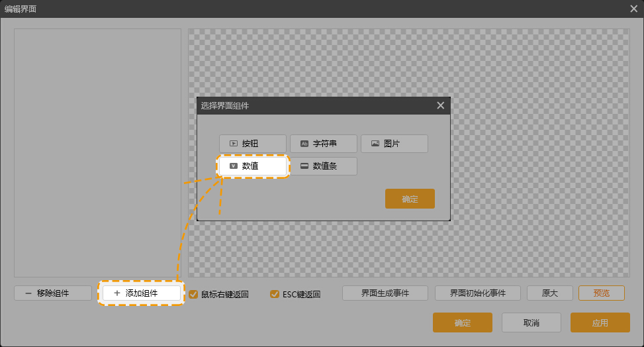The height and width of the screenshot is (347, 644).
Task: Click the 预览 preview button
Action: point(601,293)
